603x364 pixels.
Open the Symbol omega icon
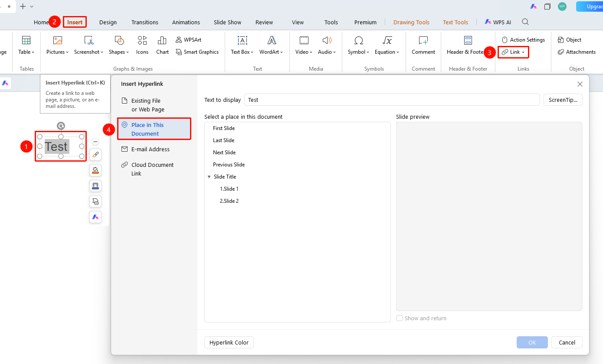coord(359,40)
